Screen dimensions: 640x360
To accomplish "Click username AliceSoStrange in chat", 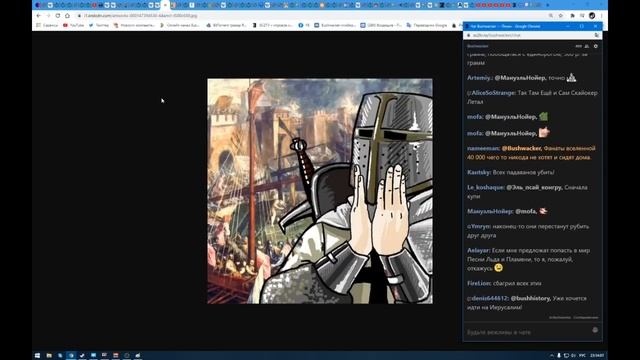I will 493,93.
